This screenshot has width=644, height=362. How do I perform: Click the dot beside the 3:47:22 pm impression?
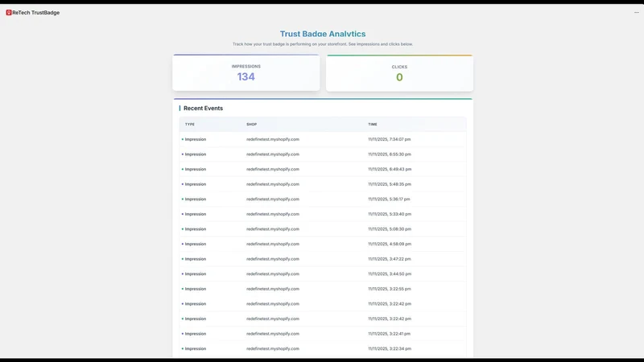click(x=183, y=259)
